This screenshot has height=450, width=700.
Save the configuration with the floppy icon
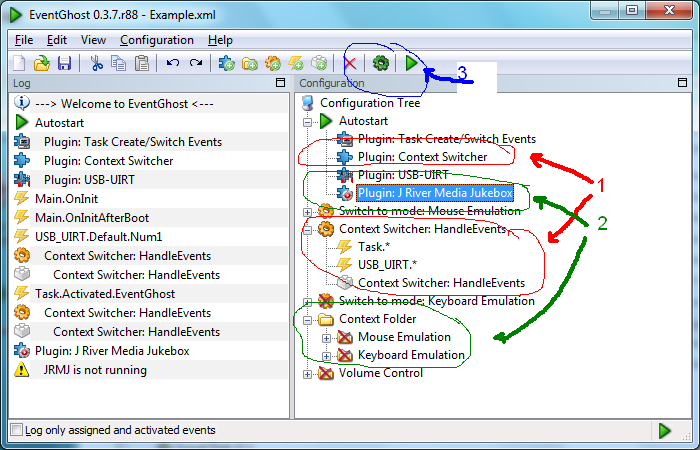(64, 63)
